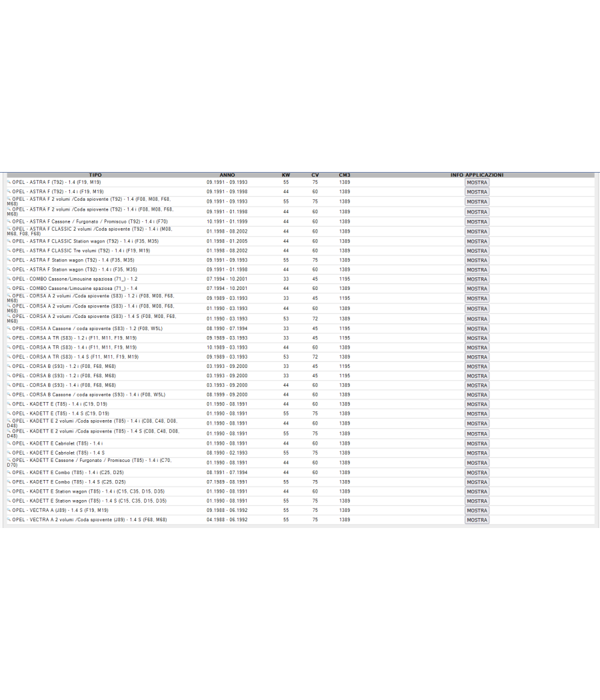Click the KW column header
600x700 pixels.
[x=286, y=175]
